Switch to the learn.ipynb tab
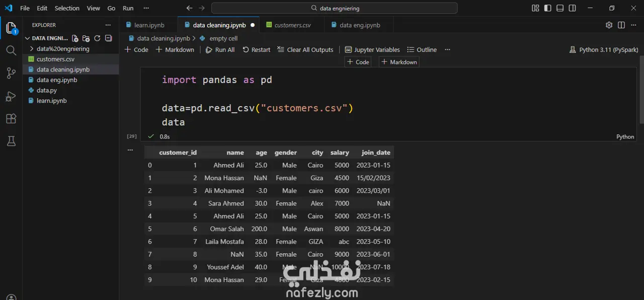The width and height of the screenshot is (644, 300). click(149, 25)
